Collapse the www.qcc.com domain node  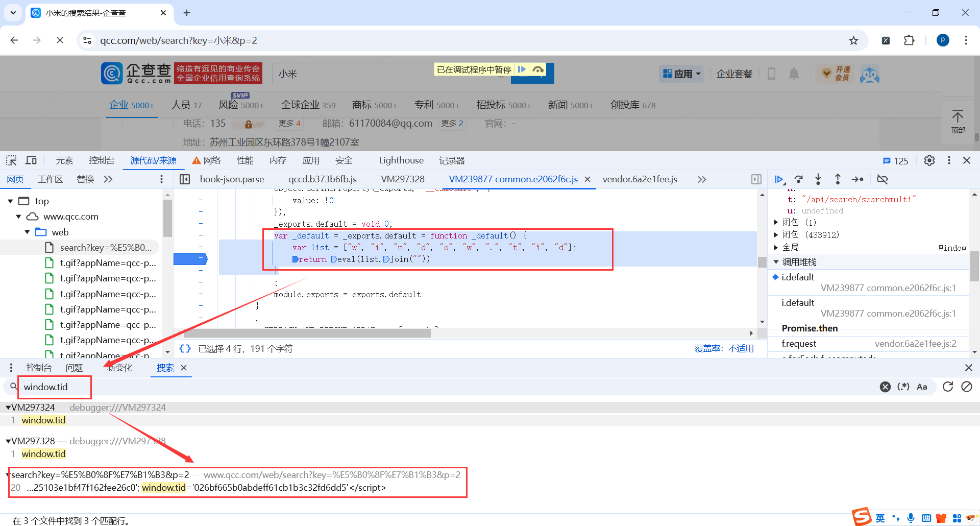coord(19,217)
